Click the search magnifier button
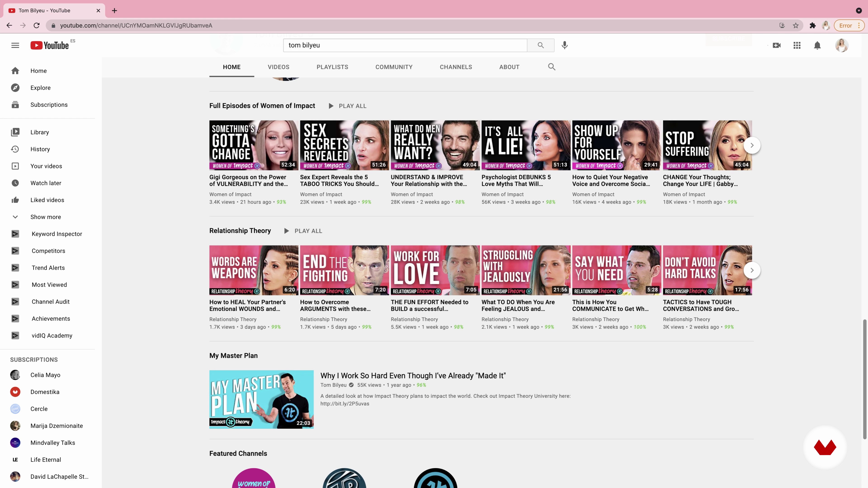Screen dimensions: 868x488 pyautogui.click(x=540, y=45)
